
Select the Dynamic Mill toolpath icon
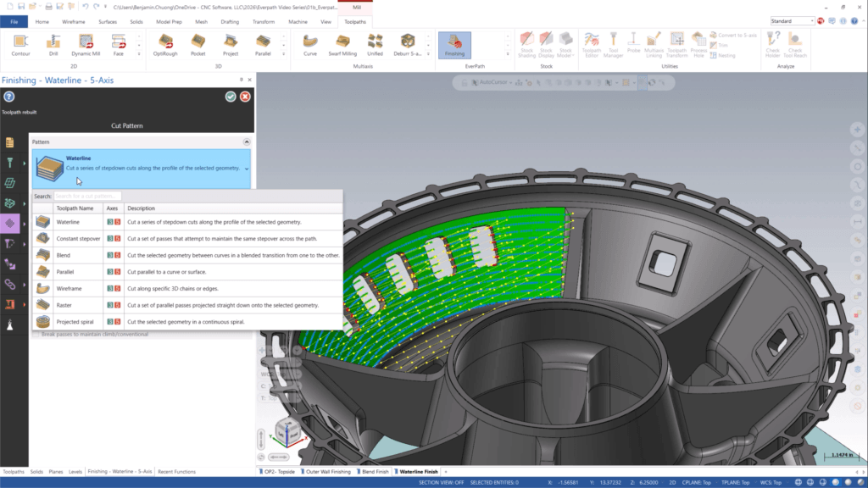point(86,42)
